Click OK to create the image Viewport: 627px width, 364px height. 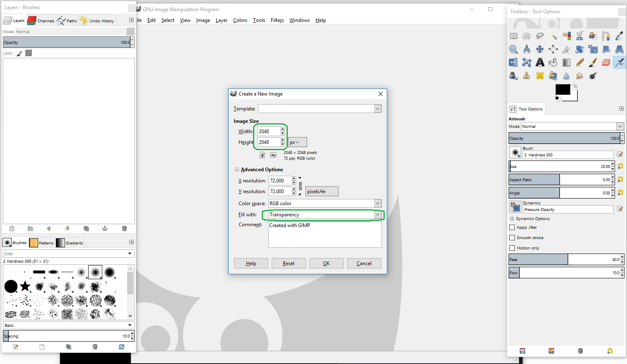click(326, 263)
